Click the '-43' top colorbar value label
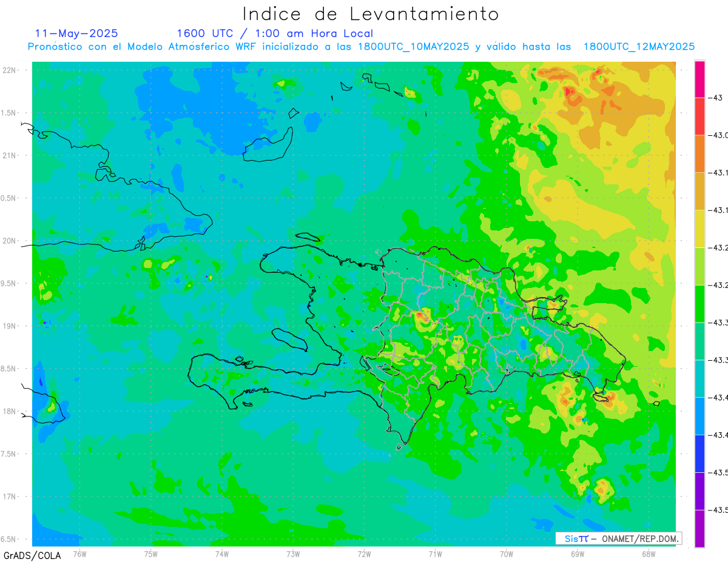 (715, 98)
